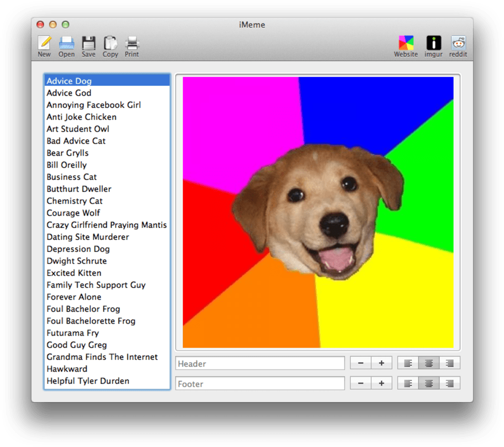Select Grandma Finds The Internet template
The image size is (504, 447).
(x=107, y=357)
